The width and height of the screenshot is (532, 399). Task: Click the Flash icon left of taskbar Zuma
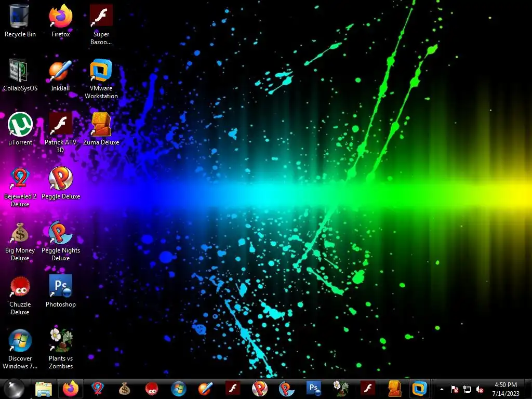[x=367, y=389]
